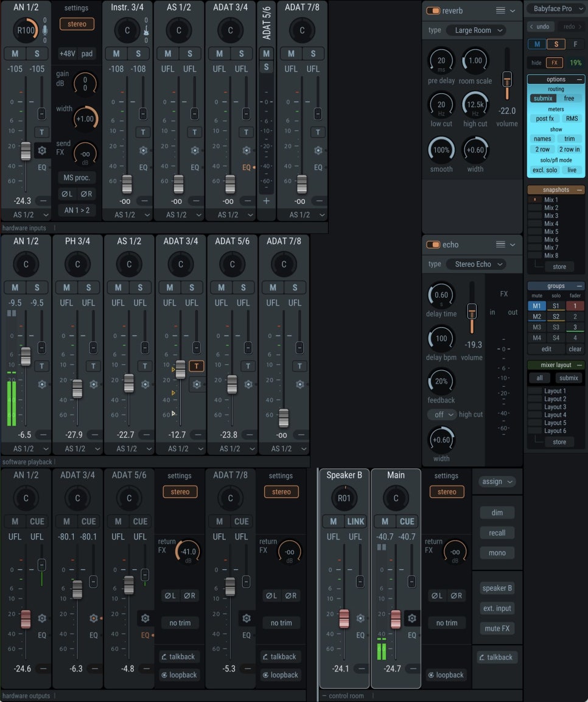Open the assign dropdown in control room
Image resolution: width=588 pixels, height=702 pixels.
[x=497, y=482]
